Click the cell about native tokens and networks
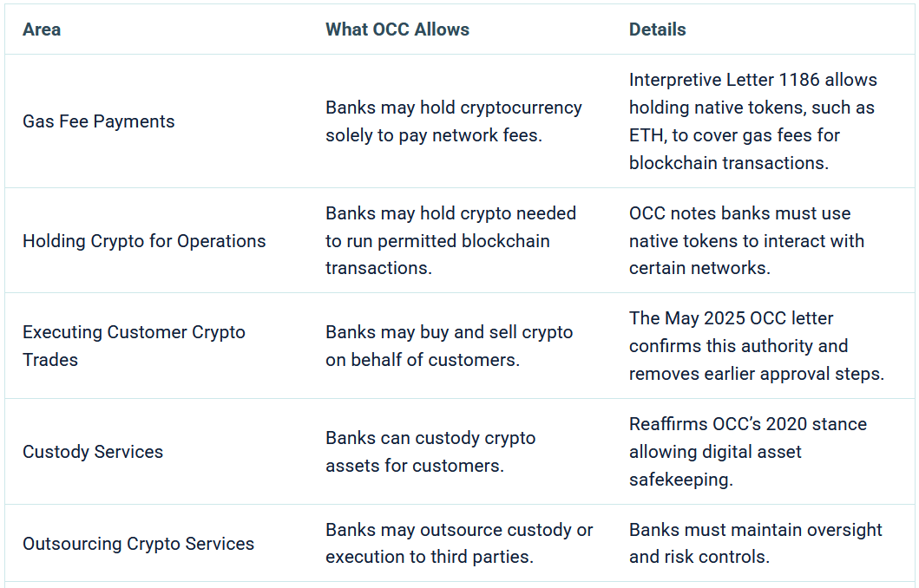 746,241
